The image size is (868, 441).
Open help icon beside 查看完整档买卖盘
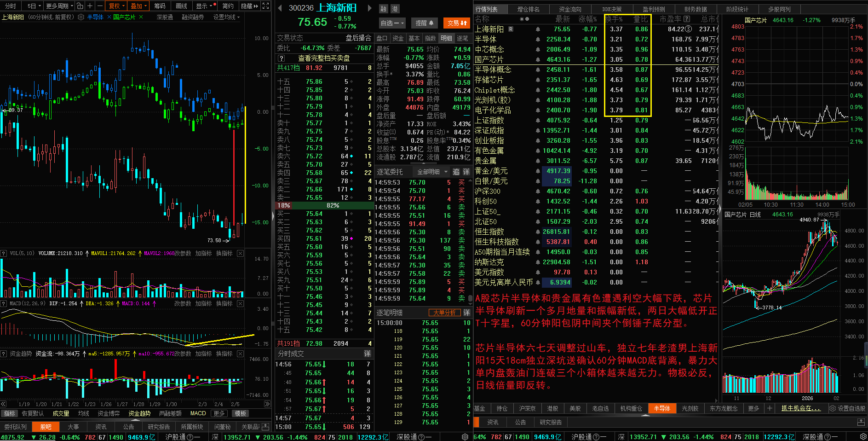282,58
